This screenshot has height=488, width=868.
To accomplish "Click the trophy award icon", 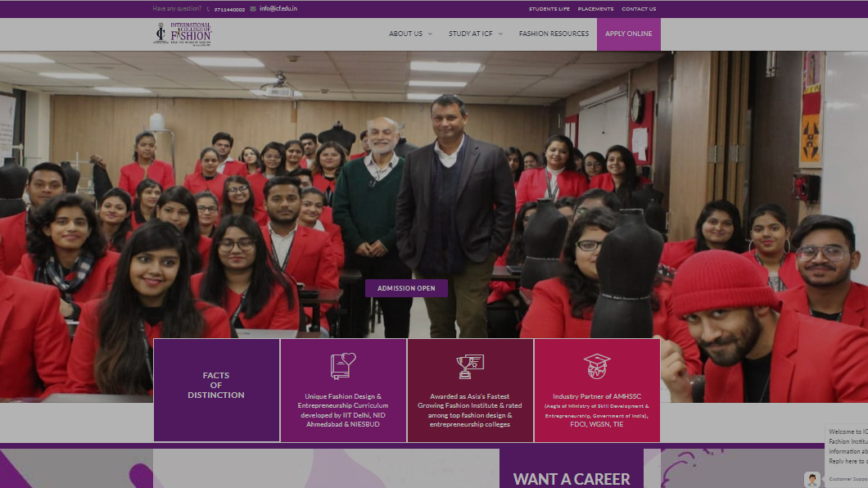I will [x=470, y=366].
